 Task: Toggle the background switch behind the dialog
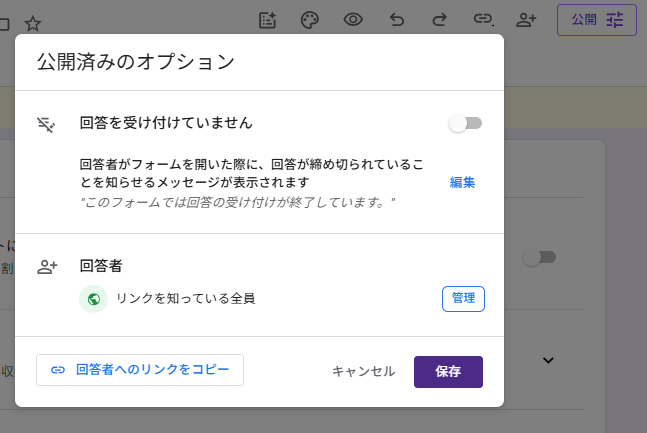[539, 257]
